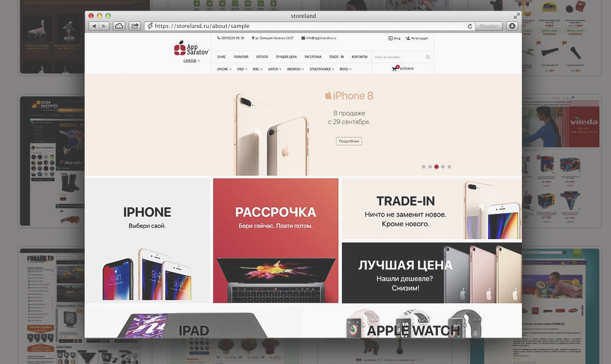The width and height of the screenshot is (611, 364).
Task: Click the Подробнее button on the iPhone 8 banner
Action: [x=349, y=141]
